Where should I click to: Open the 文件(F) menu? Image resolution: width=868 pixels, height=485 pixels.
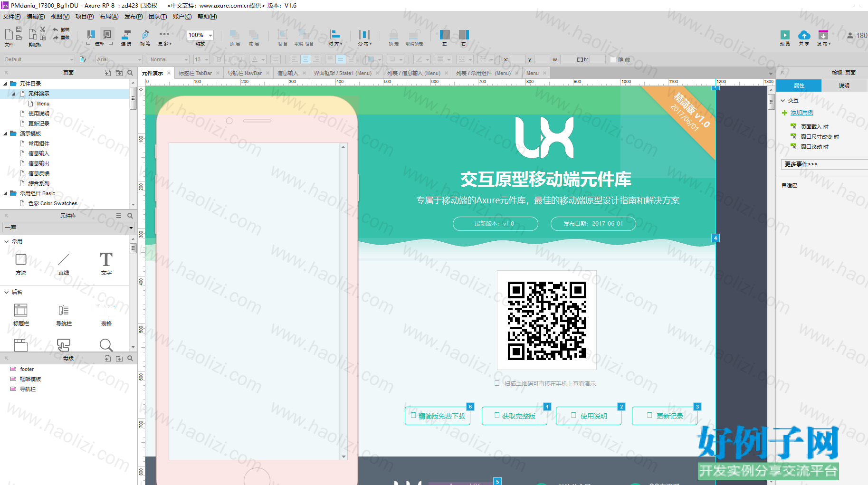[11, 17]
